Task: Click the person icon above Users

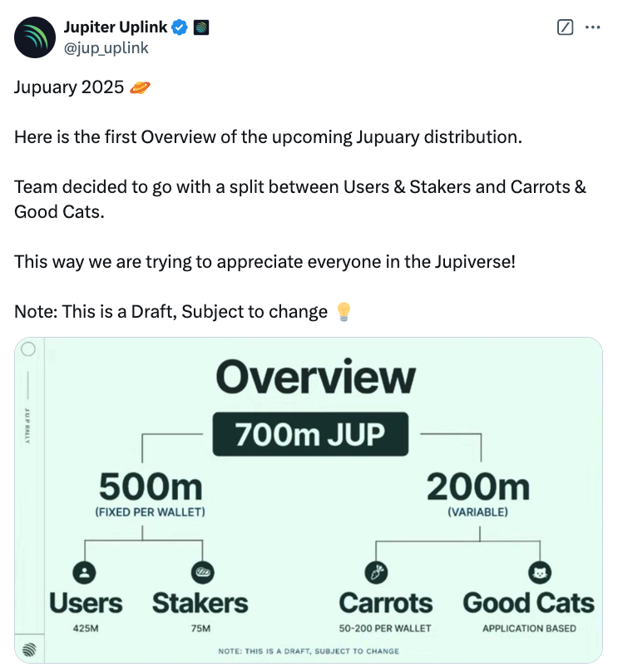Action: tap(86, 572)
